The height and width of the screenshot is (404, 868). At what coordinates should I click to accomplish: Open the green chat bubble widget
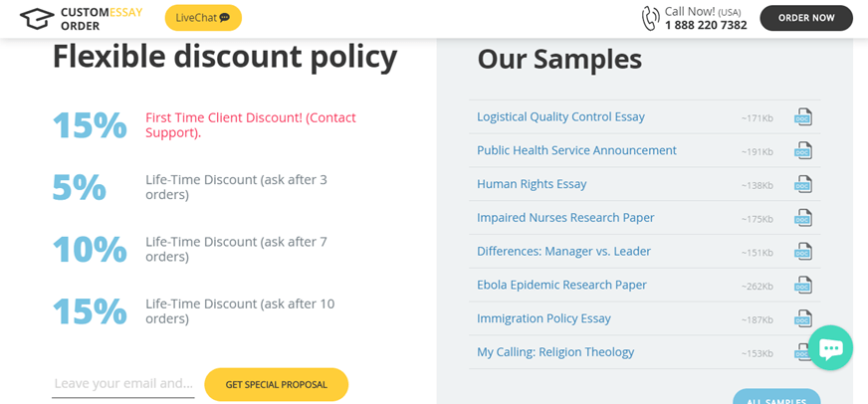tap(830, 347)
